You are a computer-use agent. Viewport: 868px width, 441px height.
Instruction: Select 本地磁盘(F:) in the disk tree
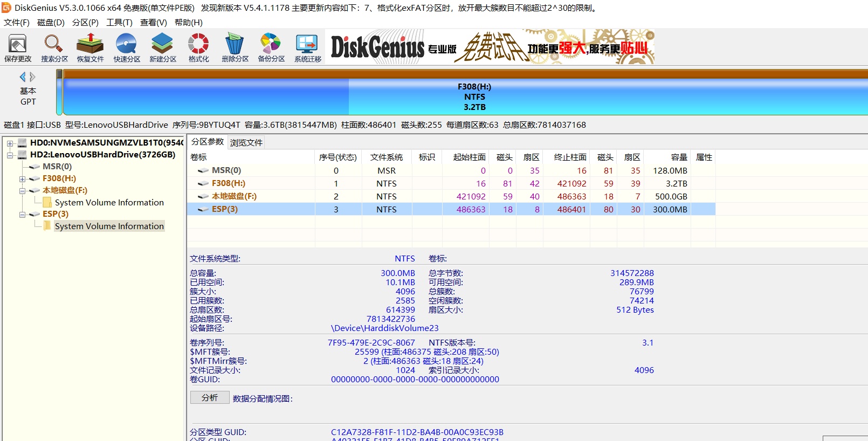tap(65, 190)
